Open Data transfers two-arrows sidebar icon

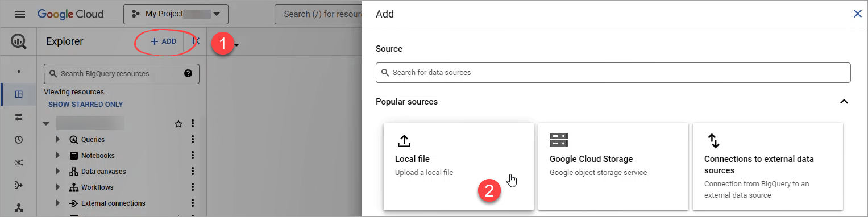19,116
